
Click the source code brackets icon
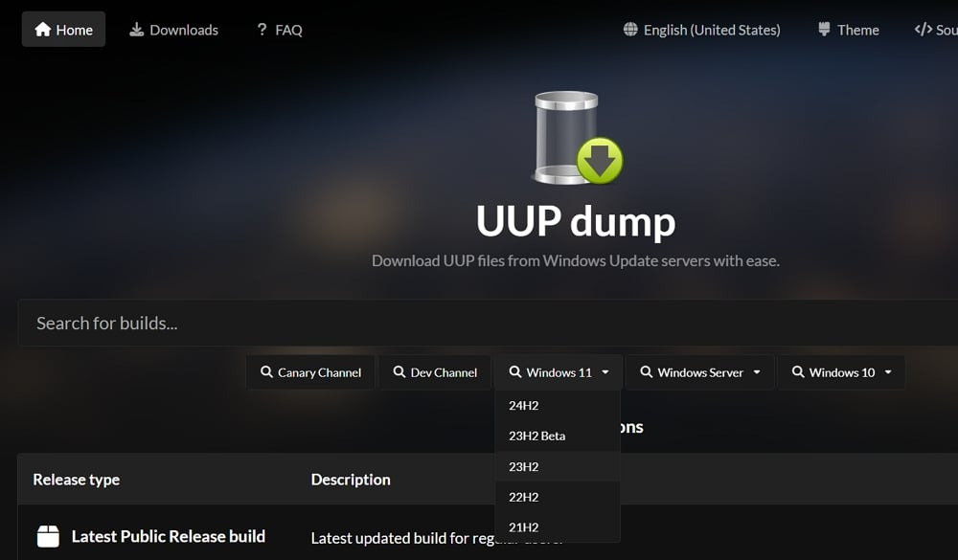tap(924, 30)
